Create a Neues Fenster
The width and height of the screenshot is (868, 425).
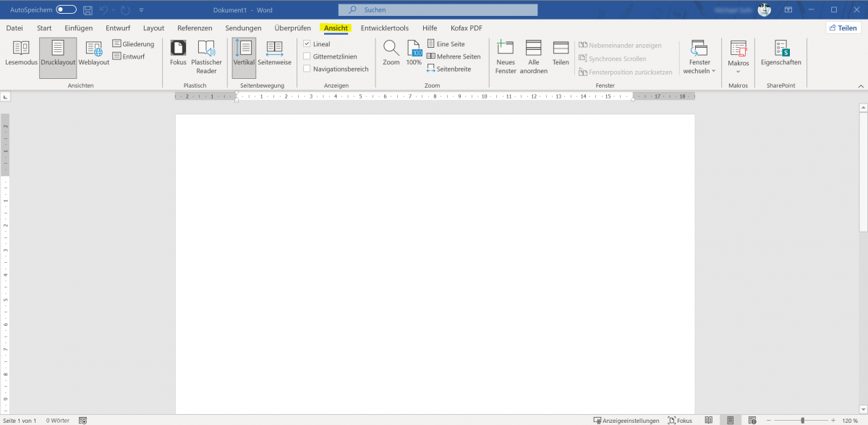click(505, 56)
